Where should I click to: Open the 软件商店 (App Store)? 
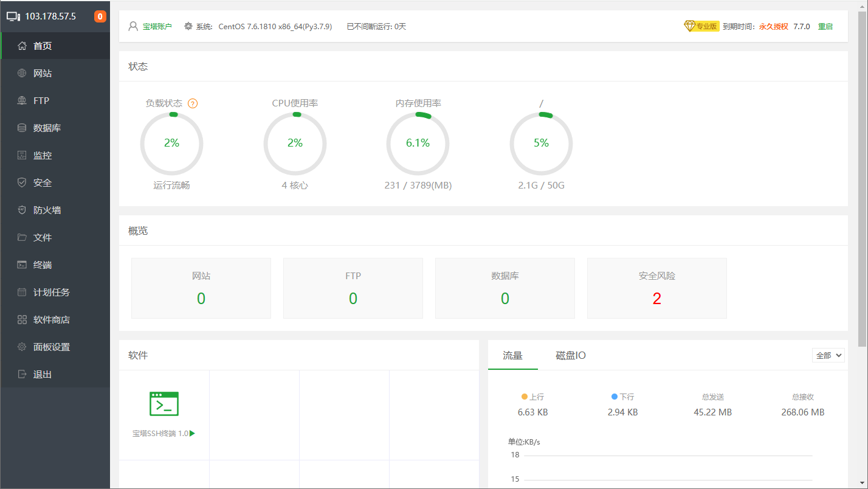coord(50,319)
